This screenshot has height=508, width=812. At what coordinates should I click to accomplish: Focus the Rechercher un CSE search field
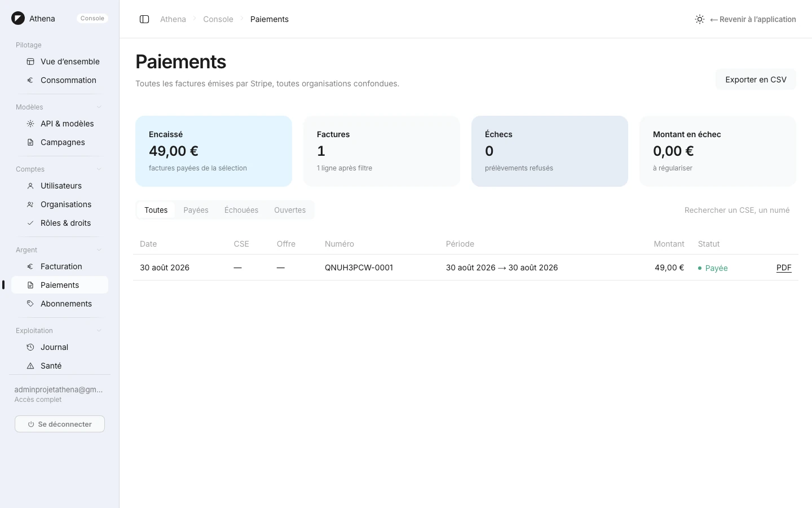coord(737,210)
